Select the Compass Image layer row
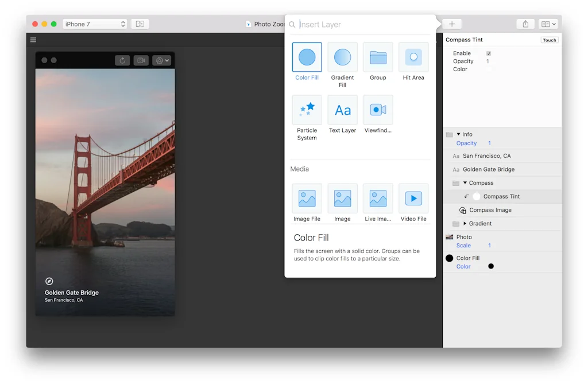The image size is (588, 385). 490,210
